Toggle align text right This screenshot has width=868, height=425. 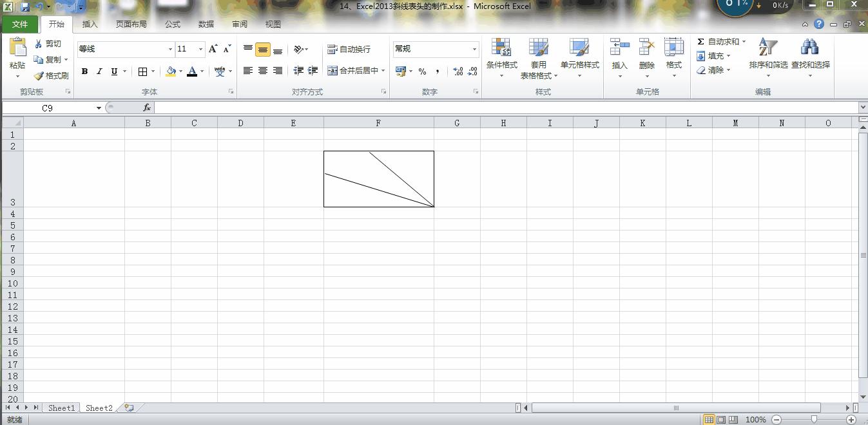point(278,71)
